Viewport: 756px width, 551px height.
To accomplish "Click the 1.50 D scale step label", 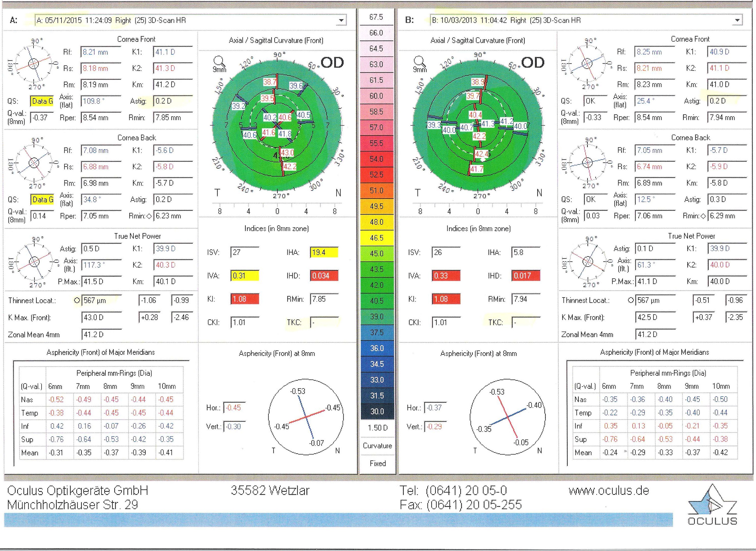I will pos(377,428).
